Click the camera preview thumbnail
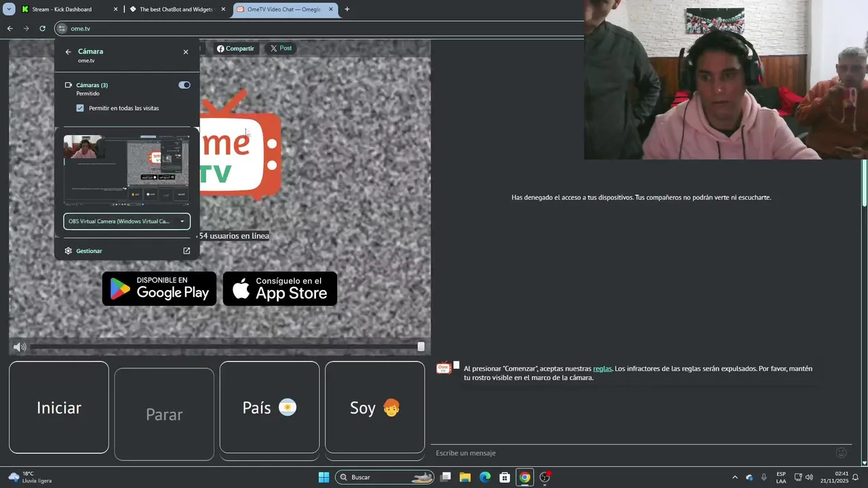This screenshot has height=488, width=868. (x=127, y=169)
